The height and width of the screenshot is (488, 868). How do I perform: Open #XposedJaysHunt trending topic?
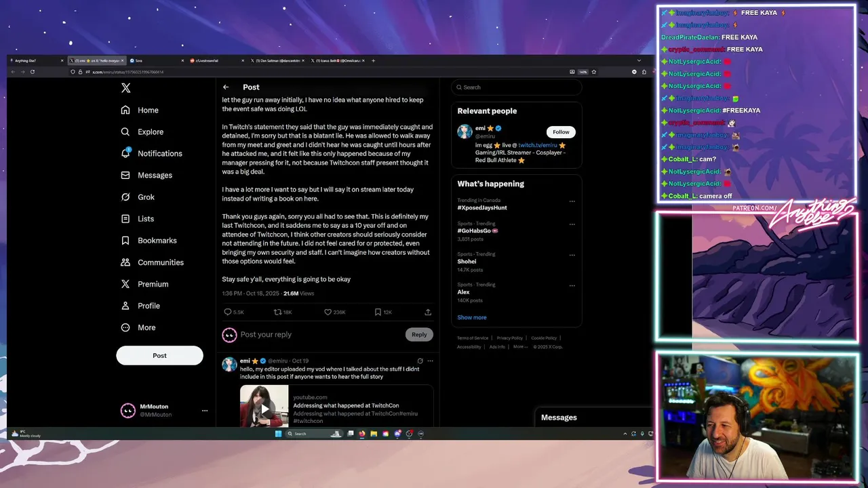tap(482, 207)
